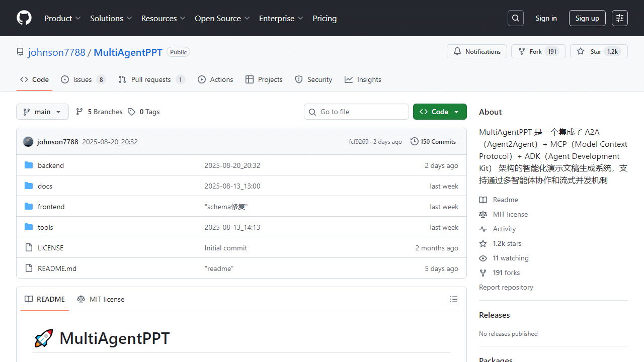Image resolution: width=644 pixels, height=362 pixels.
Task: Open the header settings sliders icon
Action: coord(620,18)
